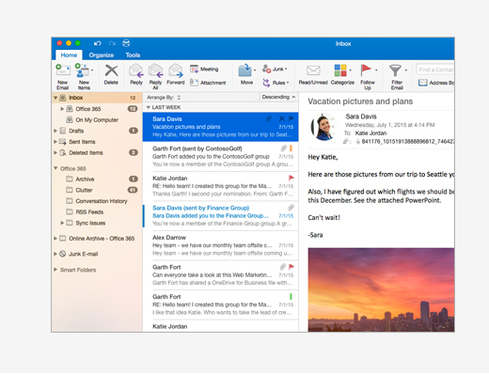The height and width of the screenshot is (374, 489).
Task: Toggle the flag on Katie Jordan message
Action: click(291, 178)
